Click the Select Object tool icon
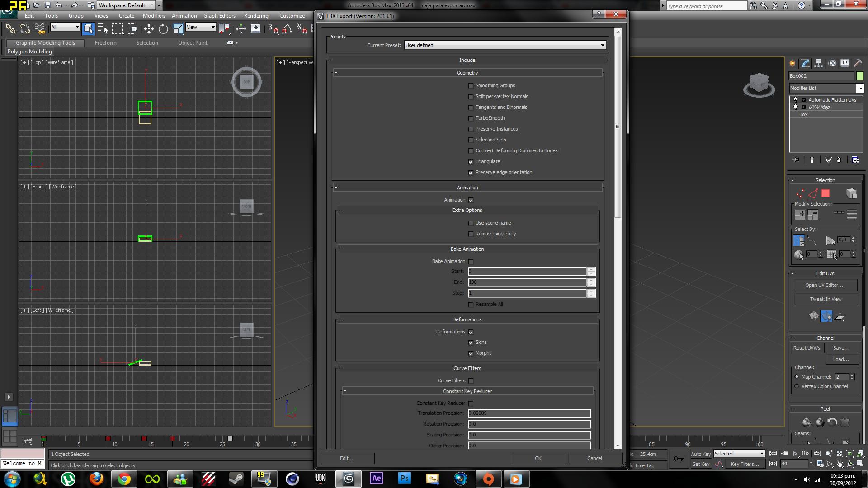Viewport: 868px width, 488px height. click(x=88, y=29)
